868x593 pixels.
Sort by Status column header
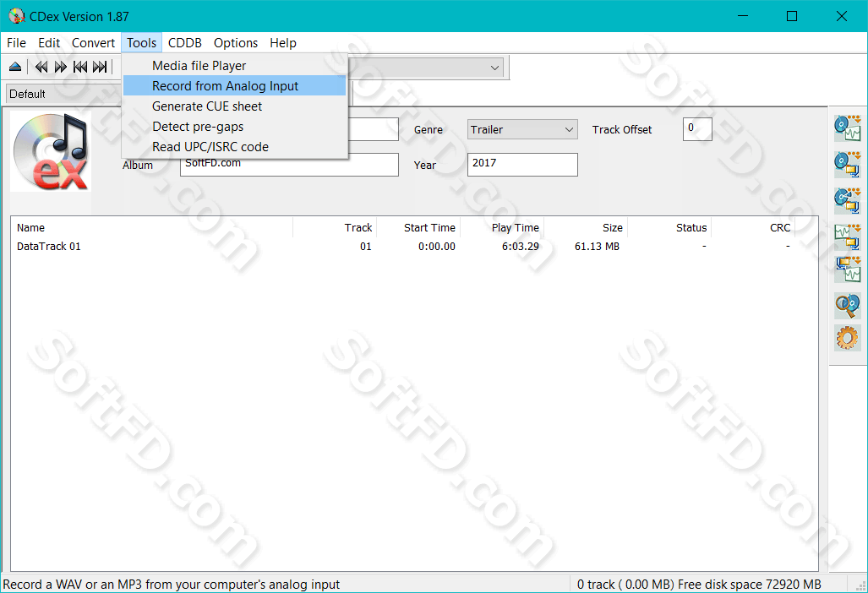click(669, 228)
